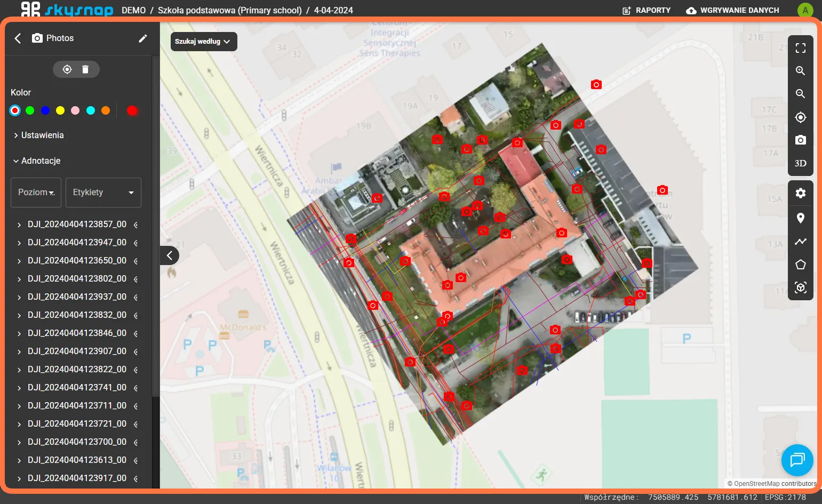Select the DJI_20240404123937_00 row
822x504 pixels.
(x=77, y=297)
